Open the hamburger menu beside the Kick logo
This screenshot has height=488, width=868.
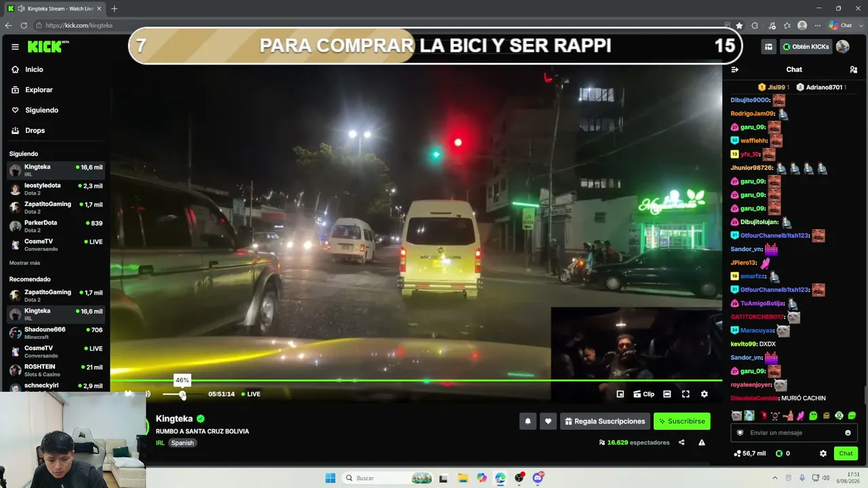[x=15, y=47]
